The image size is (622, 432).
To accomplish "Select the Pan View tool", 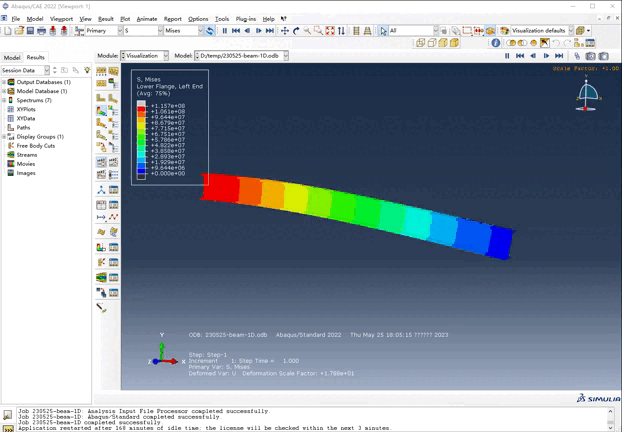I will [285, 31].
